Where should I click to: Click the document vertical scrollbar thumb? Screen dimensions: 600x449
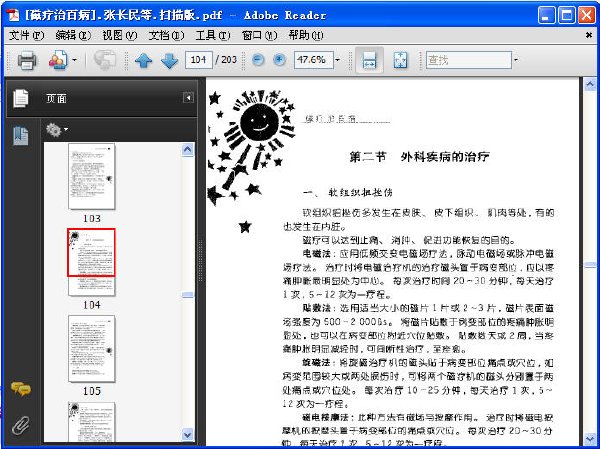click(590, 265)
